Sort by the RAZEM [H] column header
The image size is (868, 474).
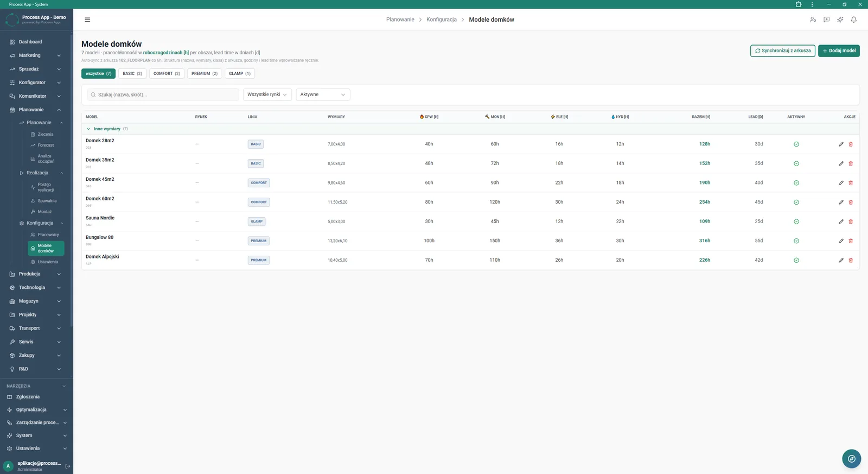(x=701, y=117)
